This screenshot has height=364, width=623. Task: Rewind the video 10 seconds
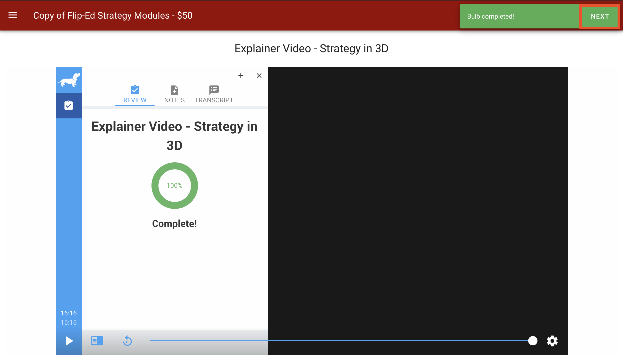pyautogui.click(x=127, y=341)
